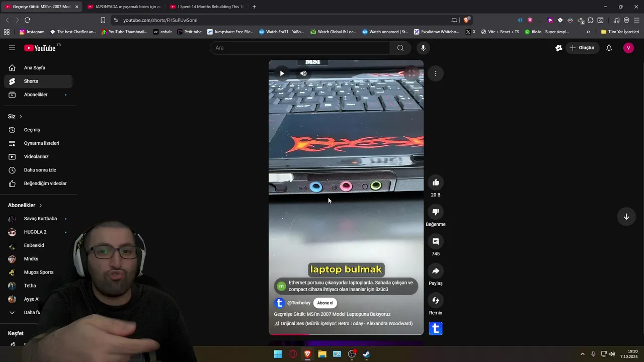The width and height of the screenshot is (644, 362).
Task: Start voice search with the microphone
Action: tap(423, 48)
